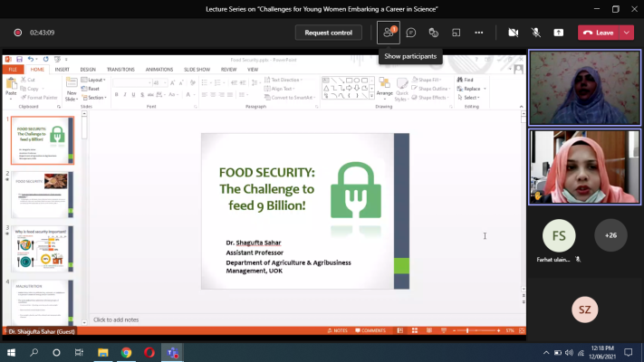Unmute the microphone

click(536, 33)
